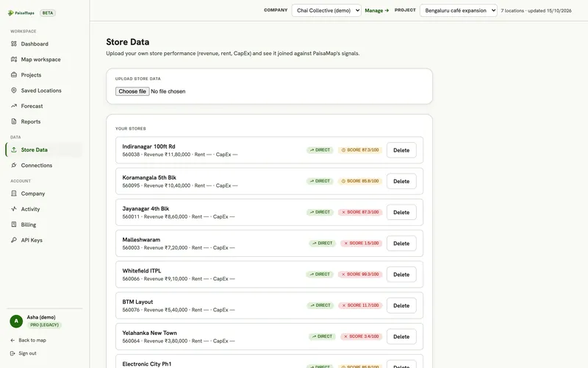The image size is (588, 368).
Task: Delete the BTM Layout store
Action: point(401,305)
